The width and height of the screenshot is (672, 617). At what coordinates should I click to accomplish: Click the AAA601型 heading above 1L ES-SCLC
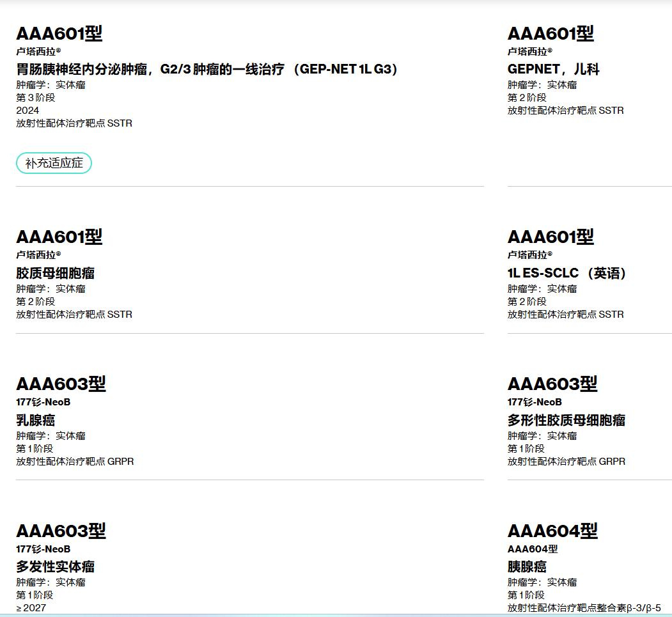551,237
